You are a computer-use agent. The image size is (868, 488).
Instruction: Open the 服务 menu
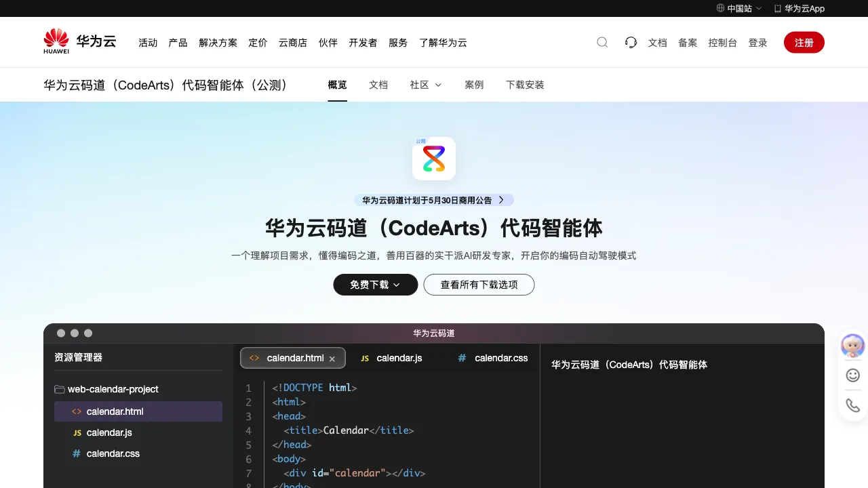pos(398,42)
